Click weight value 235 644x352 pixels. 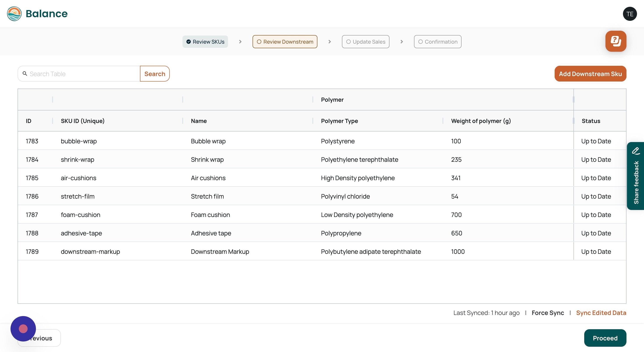point(456,160)
